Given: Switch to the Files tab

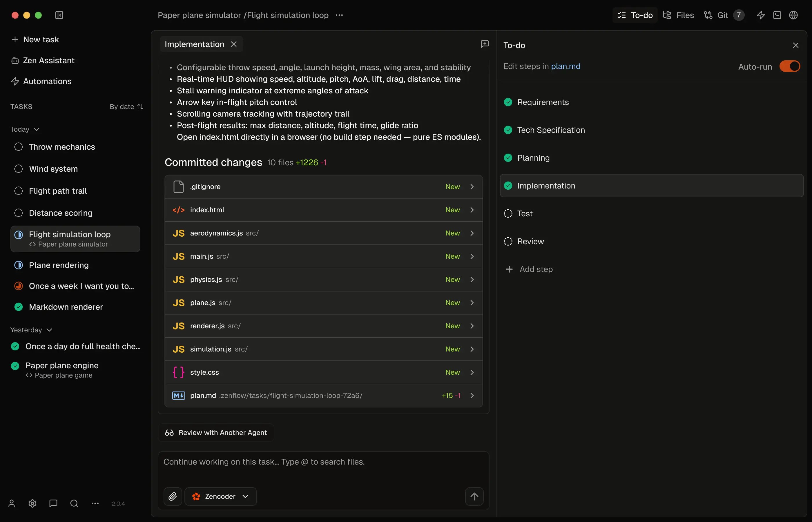Looking at the screenshot, I should pyautogui.click(x=679, y=15).
